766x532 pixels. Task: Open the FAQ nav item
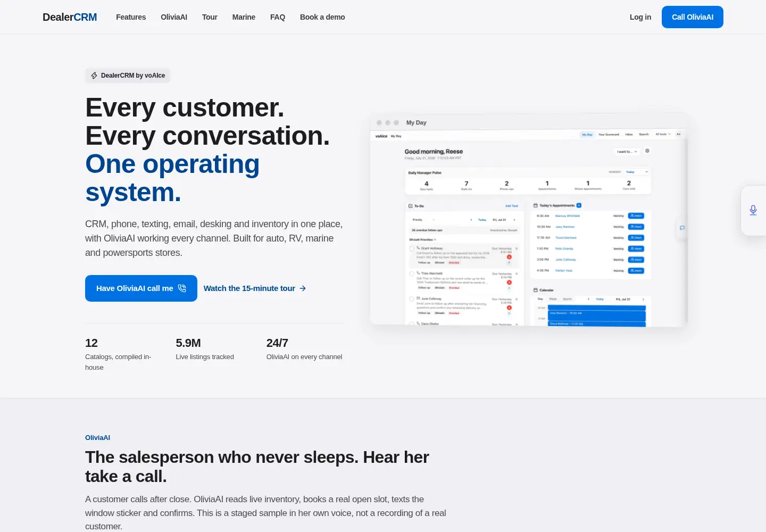[278, 17]
